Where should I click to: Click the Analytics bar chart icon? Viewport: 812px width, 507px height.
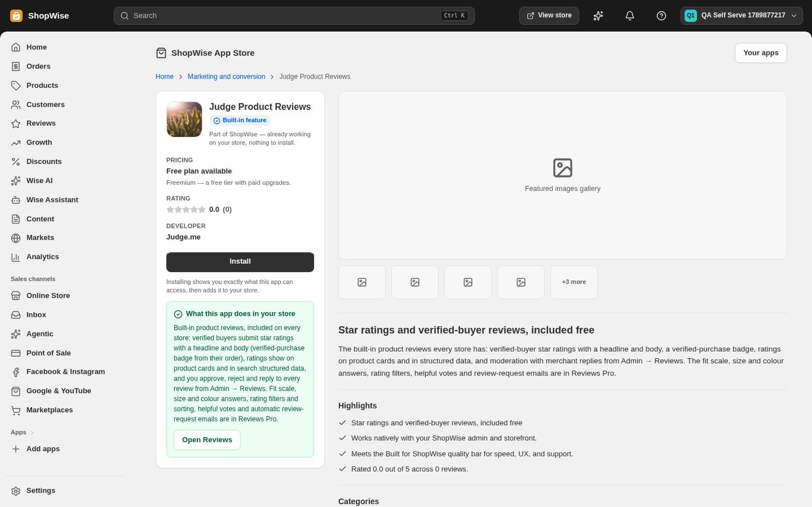click(x=16, y=257)
